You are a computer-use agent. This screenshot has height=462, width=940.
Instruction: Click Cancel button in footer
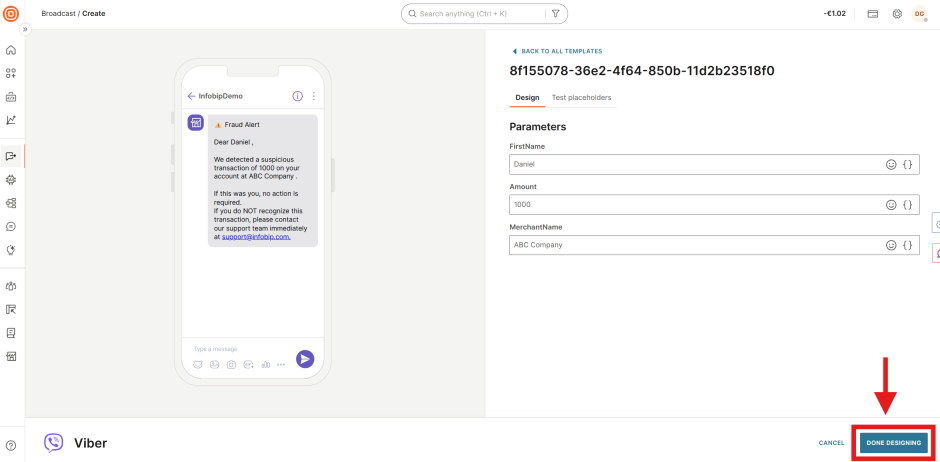pyautogui.click(x=831, y=443)
